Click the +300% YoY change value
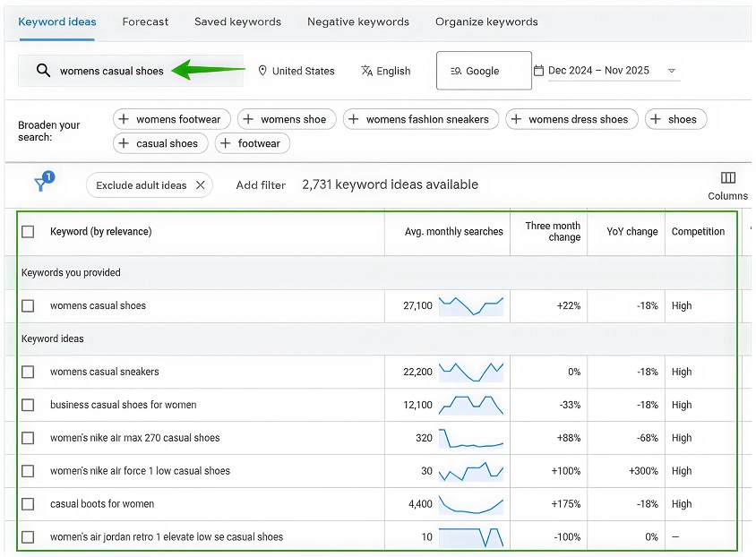The image size is (756, 557). 643,471
